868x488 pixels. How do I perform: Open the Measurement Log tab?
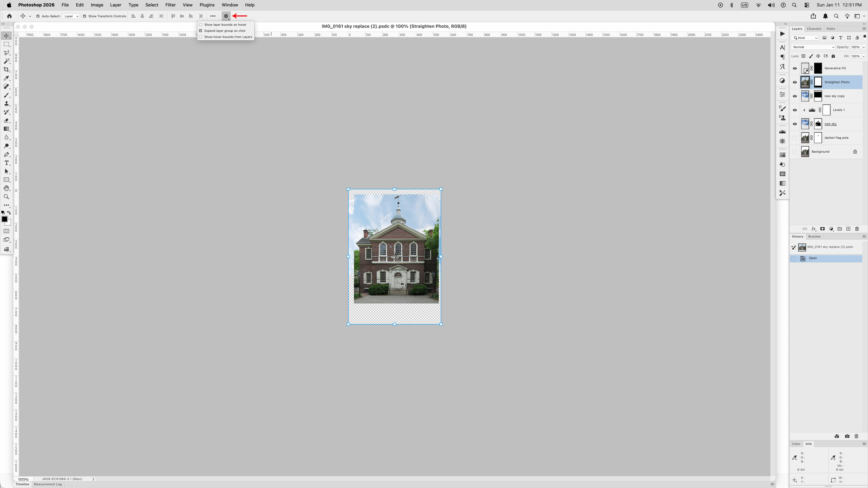click(x=48, y=484)
